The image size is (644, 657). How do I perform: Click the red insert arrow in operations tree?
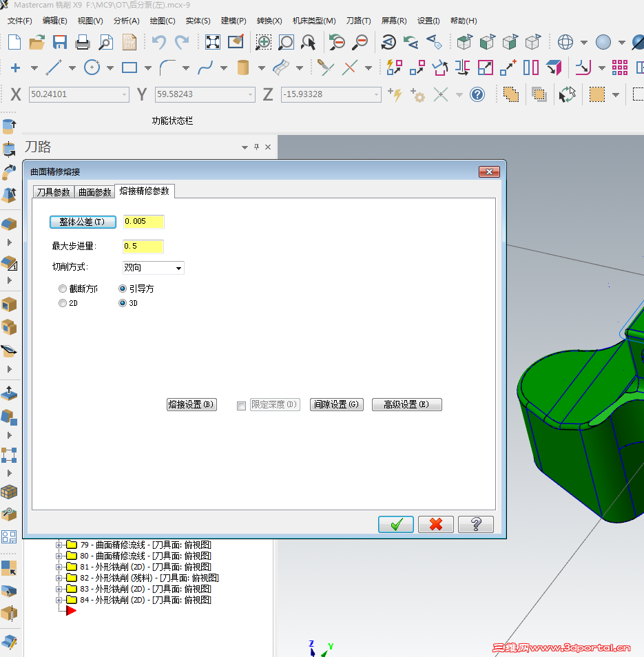point(71,611)
